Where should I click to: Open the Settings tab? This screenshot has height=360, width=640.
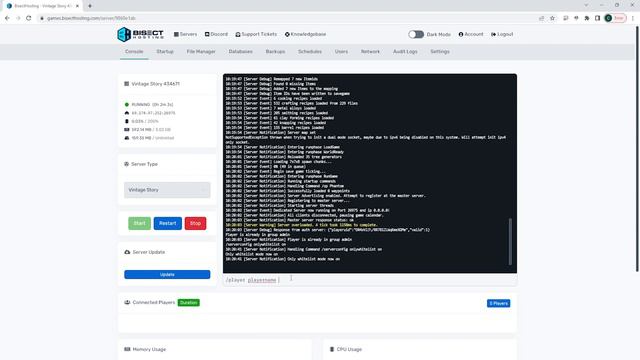[440, 52]
